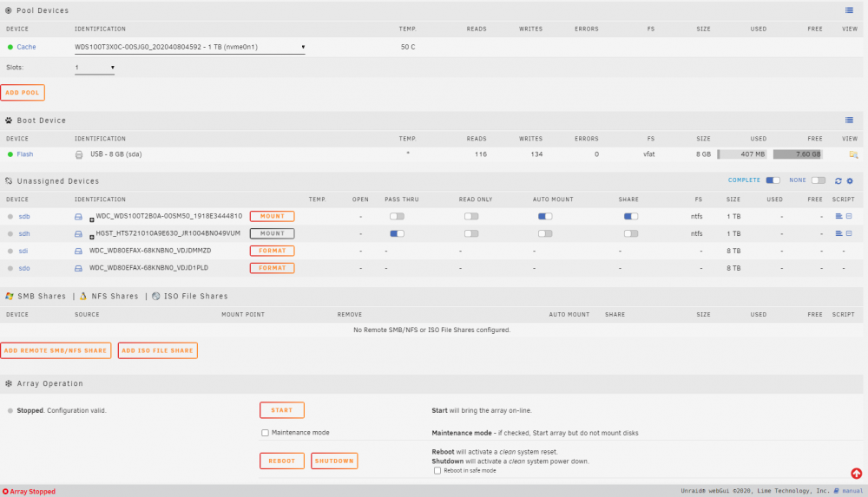Click the refresh icon in Unassigned Devices

pos(838,181)
